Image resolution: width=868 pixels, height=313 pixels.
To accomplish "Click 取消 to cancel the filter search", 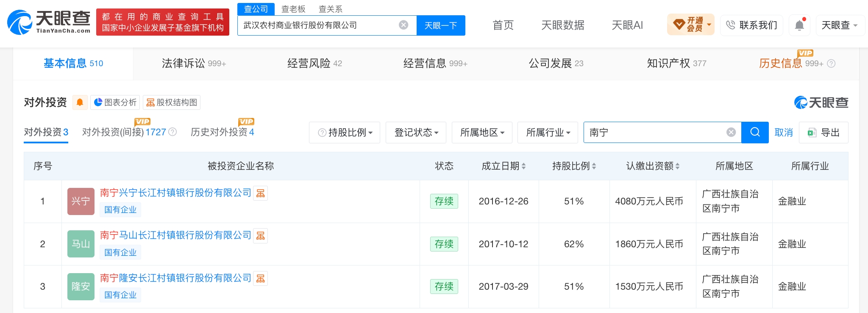I will [784, 132].
